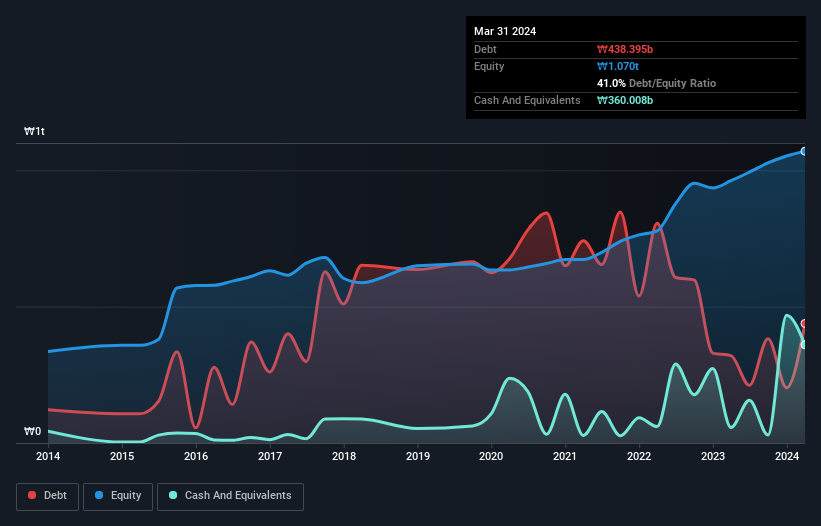Toggle Cash And Equivalents legend button

point(230,496)
